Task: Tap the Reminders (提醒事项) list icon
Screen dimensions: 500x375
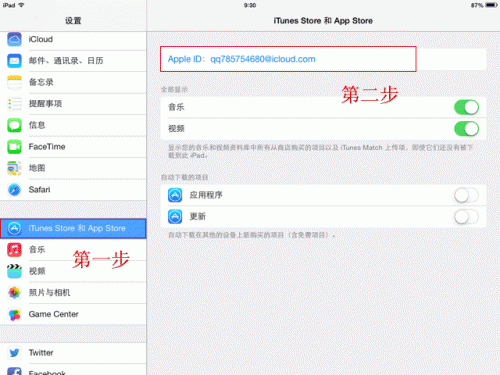Action: (14, 104)
